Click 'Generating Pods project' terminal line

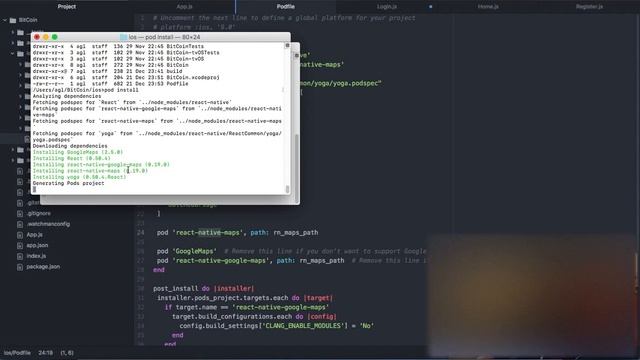[x=69, y=183]
